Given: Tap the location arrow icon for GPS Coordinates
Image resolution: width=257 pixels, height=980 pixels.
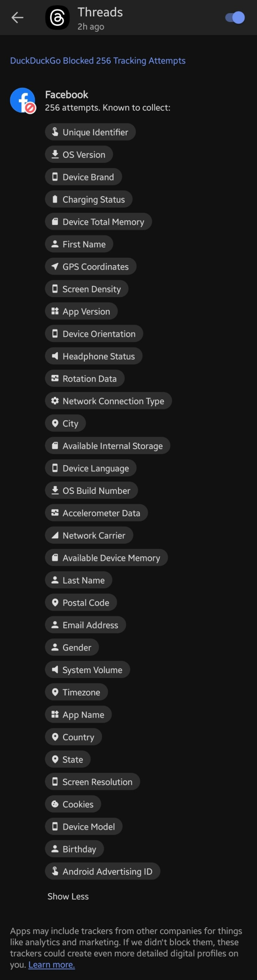Looking at the screenshot, I should 55,266.
